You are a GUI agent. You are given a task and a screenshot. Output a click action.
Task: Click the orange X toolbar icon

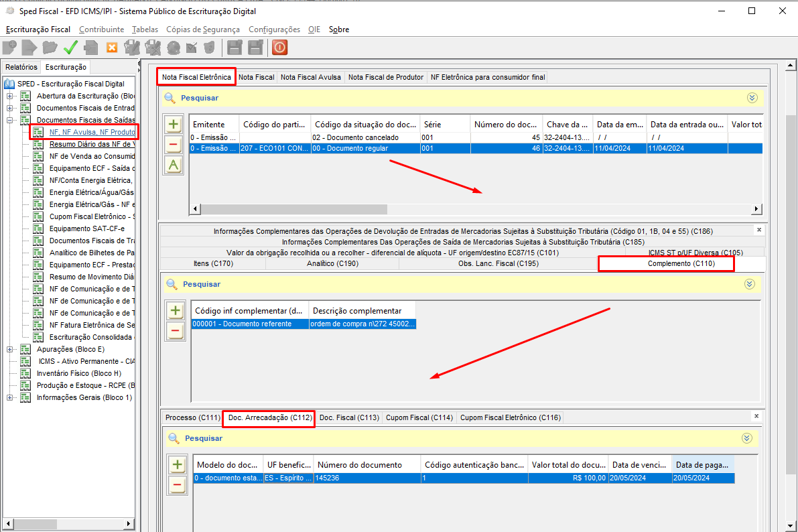(112, 48)
